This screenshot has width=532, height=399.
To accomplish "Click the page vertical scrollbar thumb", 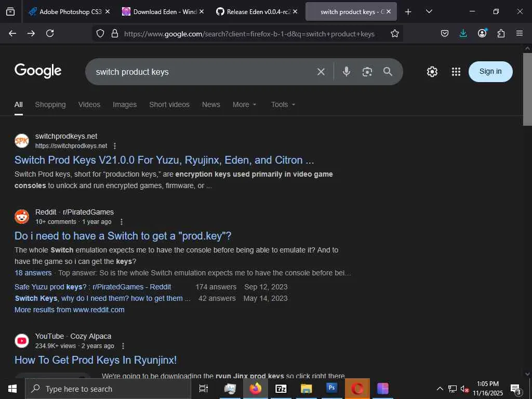I will 527,88.
